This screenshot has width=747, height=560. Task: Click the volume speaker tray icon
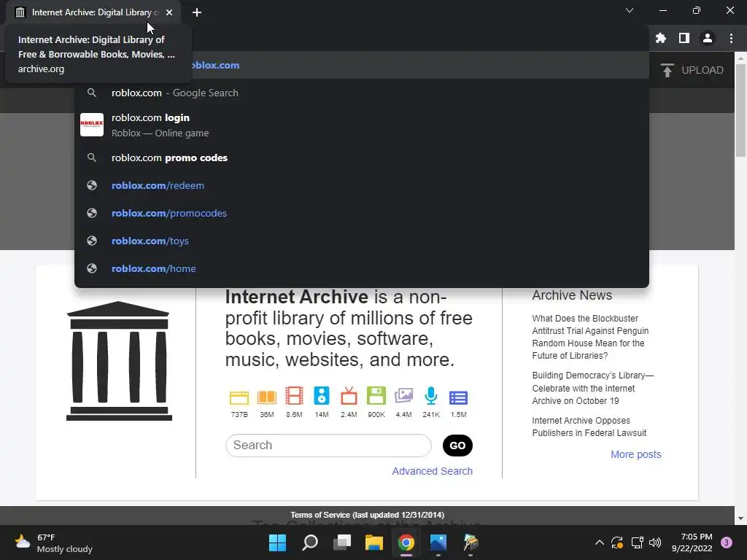pyautogui.click(x=655, y=542)
